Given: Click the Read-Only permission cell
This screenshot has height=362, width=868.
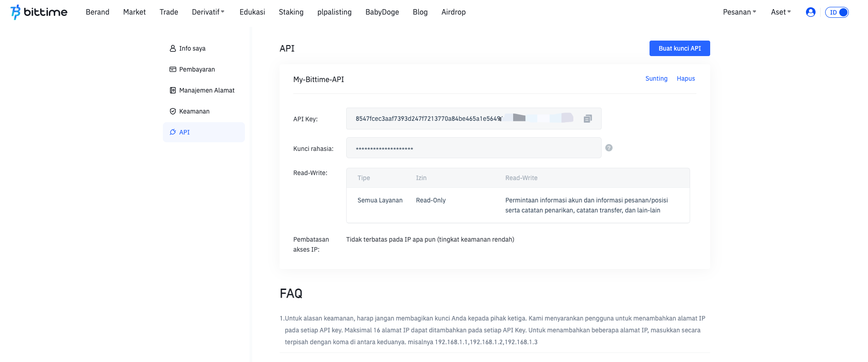Looking at the screenshot, I should (431, 200).
